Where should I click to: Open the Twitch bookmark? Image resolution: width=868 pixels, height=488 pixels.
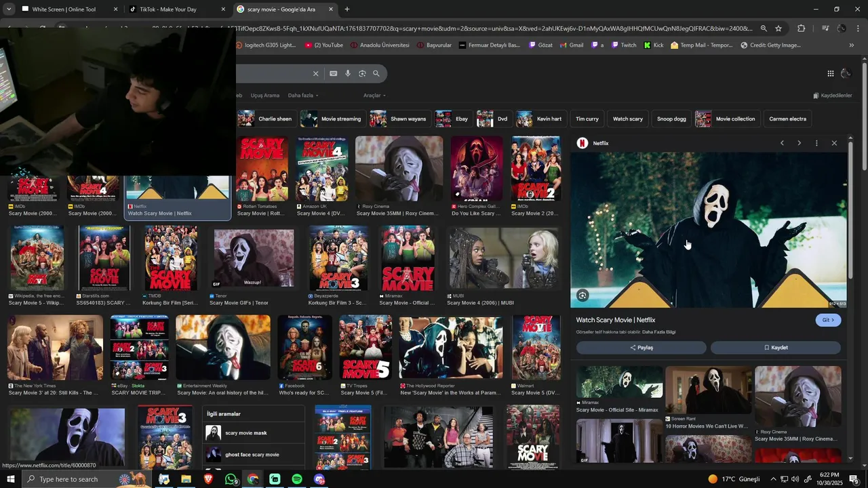(x=623, y=45)
